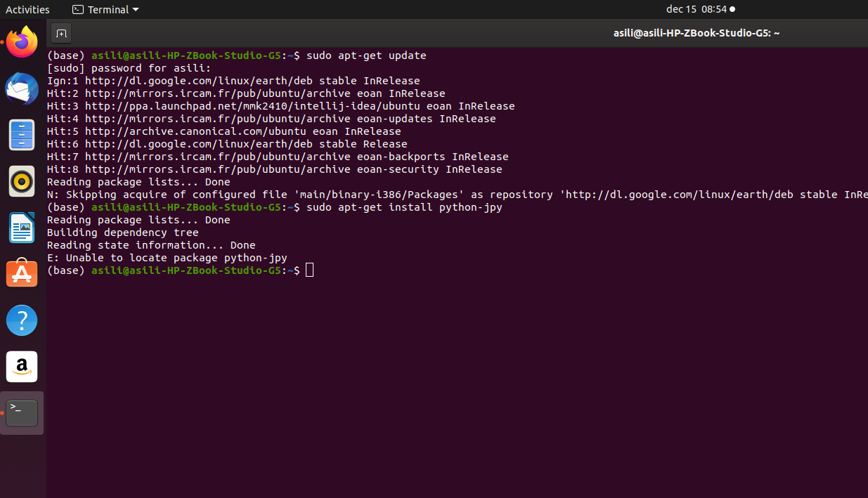The height and width of the screenshot is (498, 868).
Task: Launch Rhythmbox music player
Action: click(x=22, y=181)
